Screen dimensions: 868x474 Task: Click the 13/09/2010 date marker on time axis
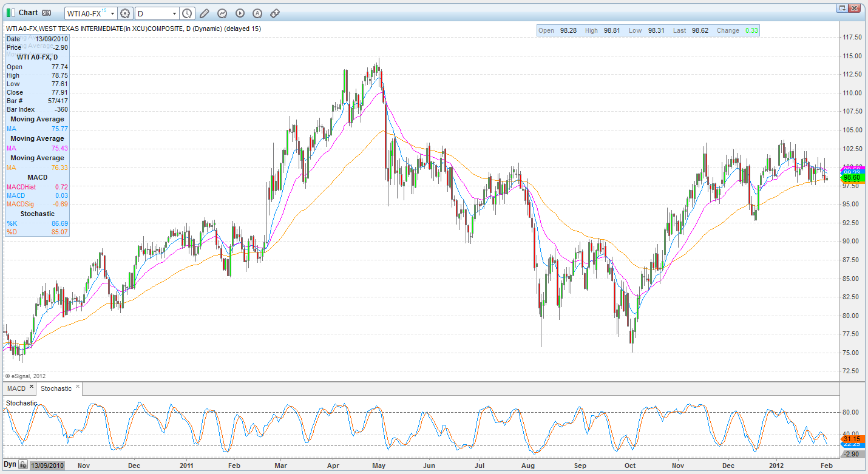tap(48, 466)
